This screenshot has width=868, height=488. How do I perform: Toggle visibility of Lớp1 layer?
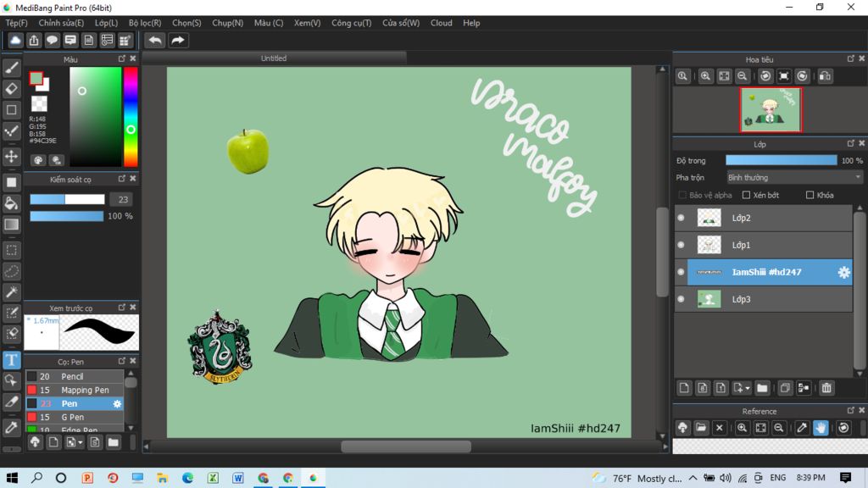tap(681, 245)
